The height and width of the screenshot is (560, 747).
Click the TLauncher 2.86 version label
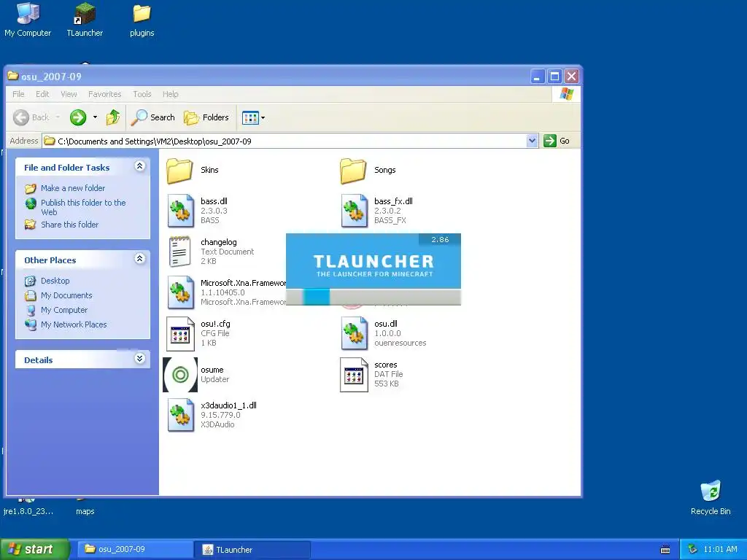tap(440, 239)
